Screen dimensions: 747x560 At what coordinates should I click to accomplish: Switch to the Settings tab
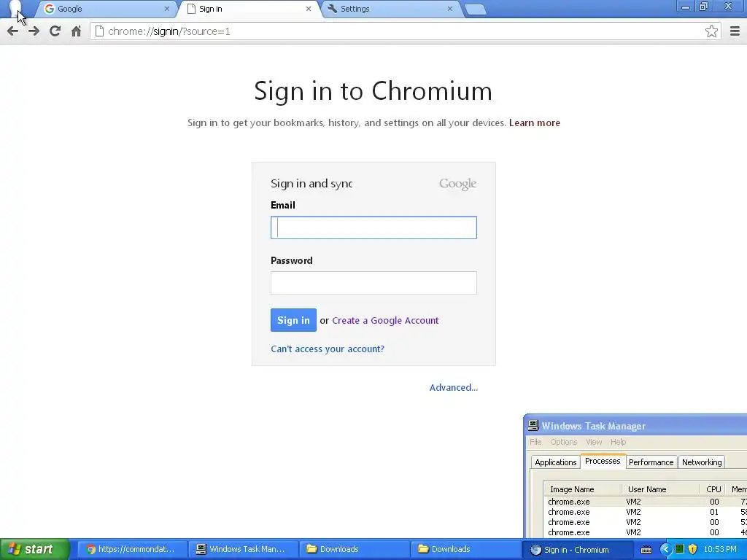pyautogui.click(x=391, y=9)
